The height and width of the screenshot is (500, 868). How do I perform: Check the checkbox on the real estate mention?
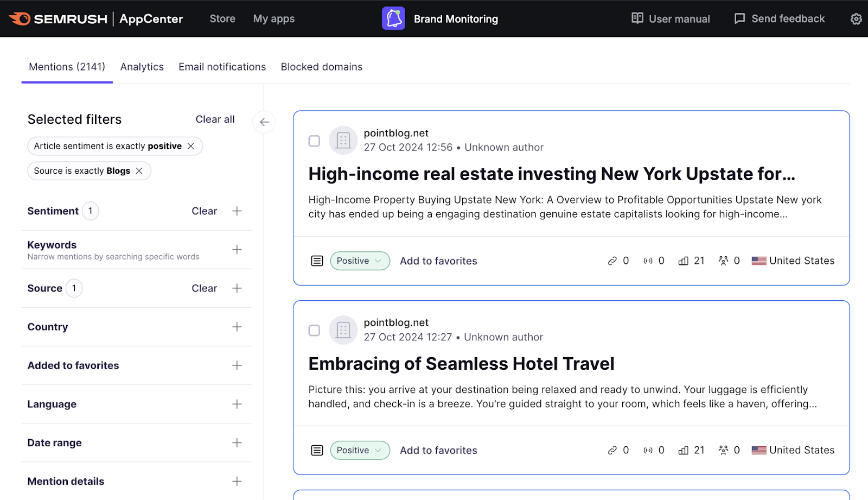pyautogui.click(x=314, y=141)
